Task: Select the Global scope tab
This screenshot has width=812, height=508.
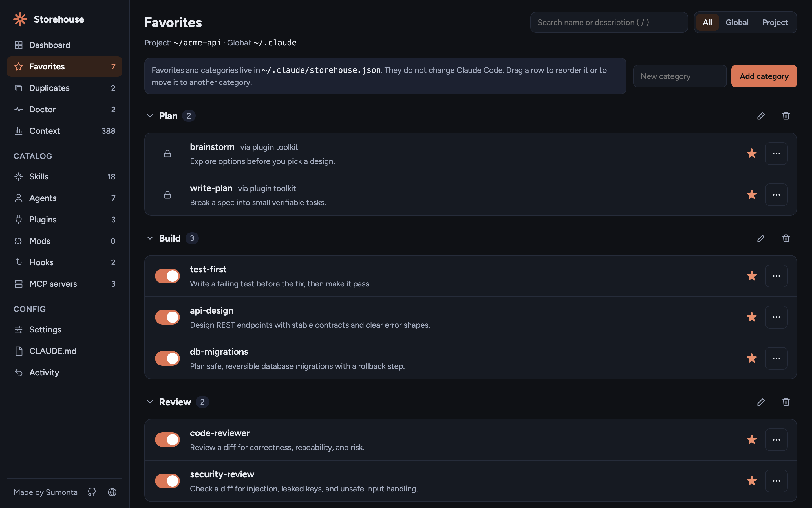Action: (x=737, y=23)
